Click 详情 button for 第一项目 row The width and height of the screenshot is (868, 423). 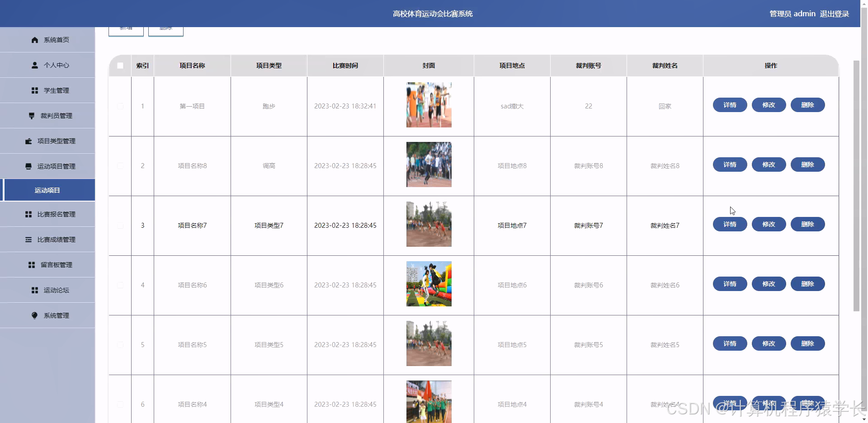point(730,105)
